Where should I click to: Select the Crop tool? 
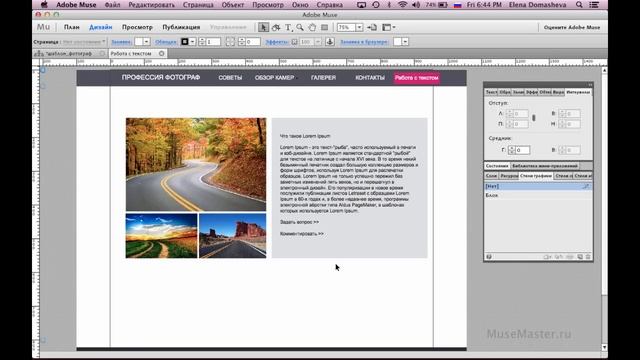[276, 27]
